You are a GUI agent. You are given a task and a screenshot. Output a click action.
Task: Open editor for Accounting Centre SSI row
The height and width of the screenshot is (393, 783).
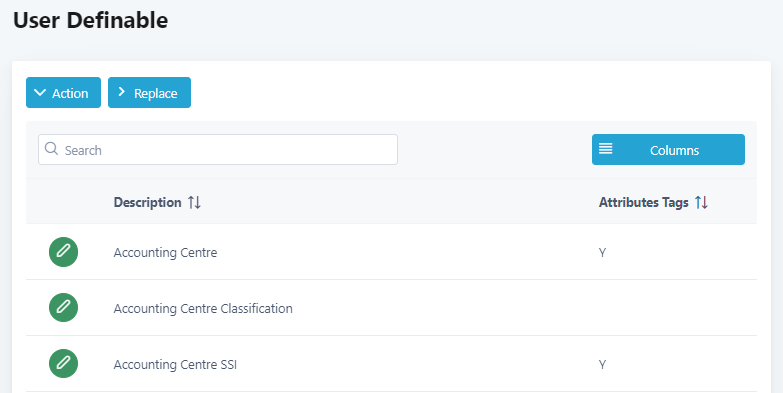pyautogui.click(x=63, y=364)
